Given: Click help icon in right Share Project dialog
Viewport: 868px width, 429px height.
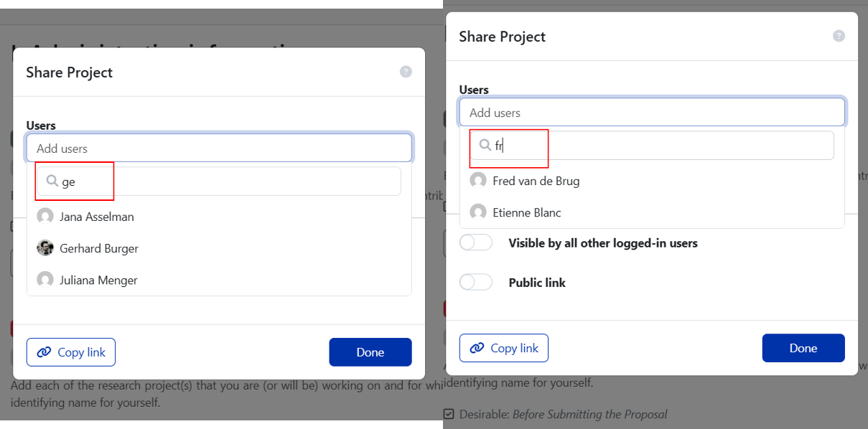Looking at the screenshot, I should click(839, 36).
